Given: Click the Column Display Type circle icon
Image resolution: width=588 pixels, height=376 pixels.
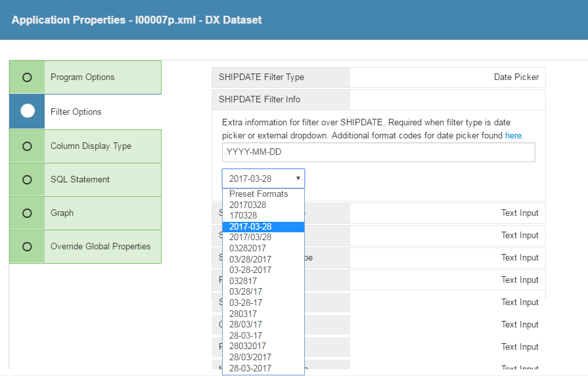Looking at the screenshot, I should click(27, 146).
